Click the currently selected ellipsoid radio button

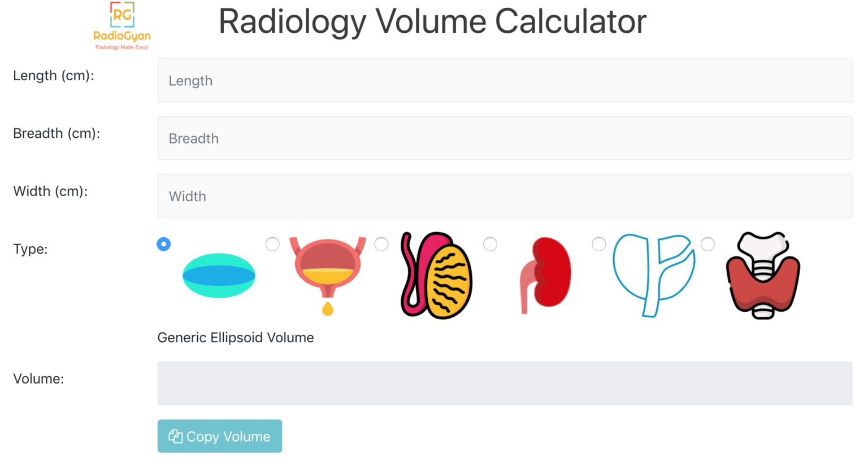pos(163,244)
